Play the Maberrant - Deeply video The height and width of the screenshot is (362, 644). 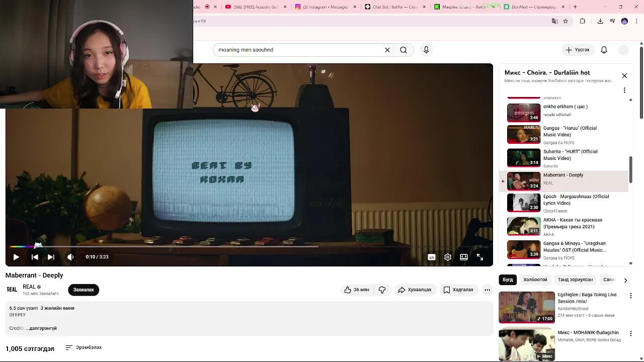click(16, 257)
